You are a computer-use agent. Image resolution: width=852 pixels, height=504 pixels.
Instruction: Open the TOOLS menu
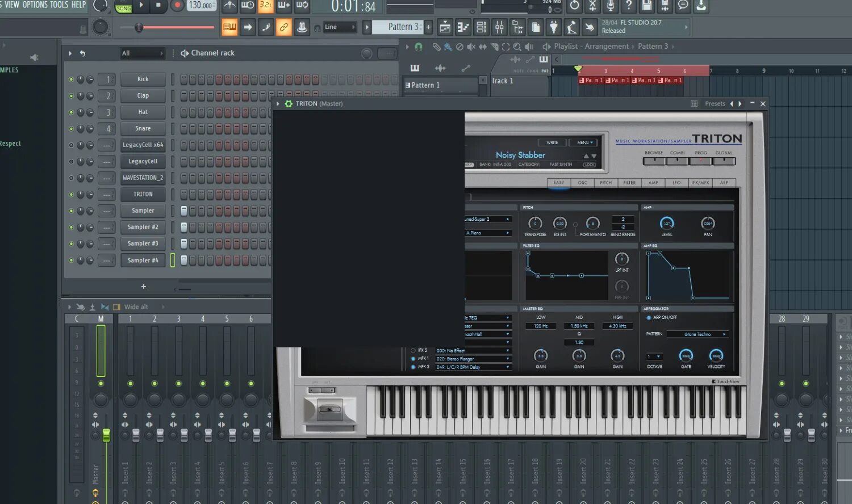coord(59,5)
